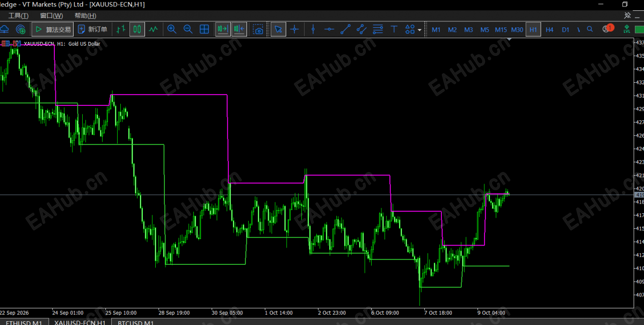This screenshot has height=325, width=644.
Task: Expand the shapes objects dropdown arrow
Action: pos(419,30)
